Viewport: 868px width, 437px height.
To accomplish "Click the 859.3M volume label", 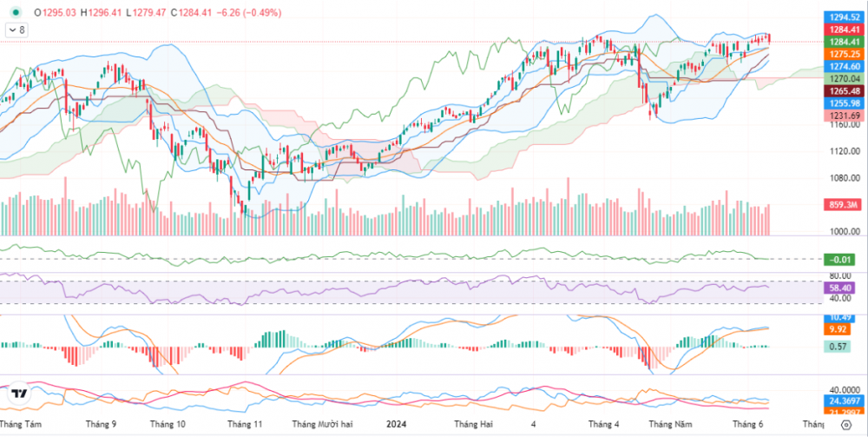I will tap(840, 205).
